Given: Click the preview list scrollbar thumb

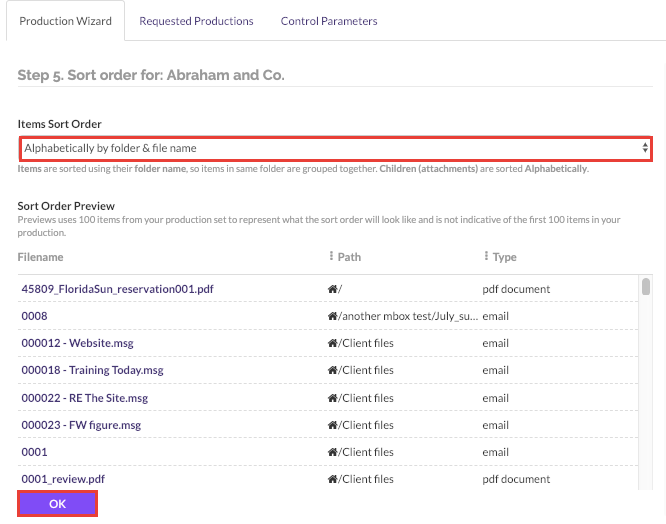Looking at the screenshot, I should pyautogui.click(x=646, y=286).
